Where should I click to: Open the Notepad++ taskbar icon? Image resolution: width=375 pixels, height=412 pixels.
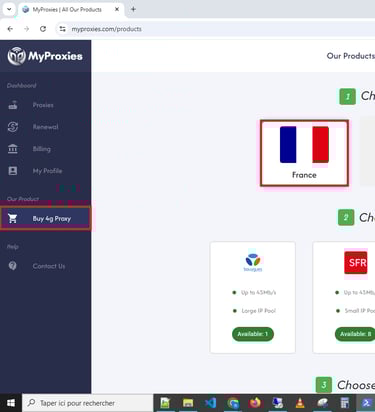coord(165,403)
